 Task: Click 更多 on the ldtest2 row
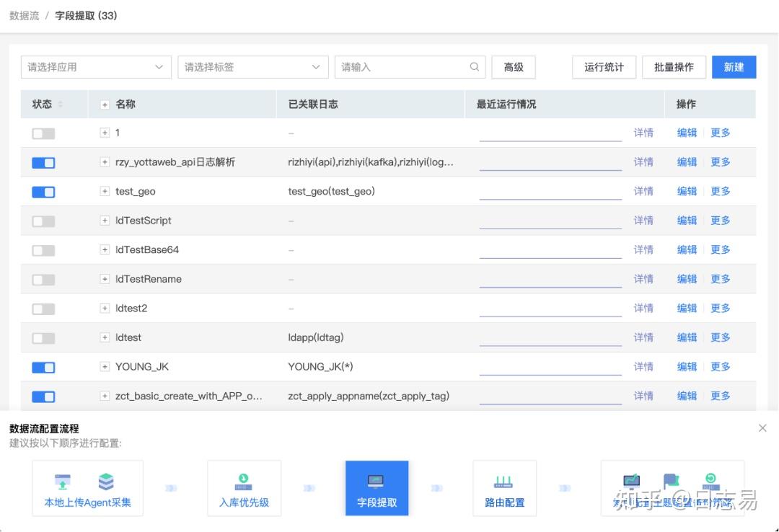pyautogui.click(x=720, y=308)
